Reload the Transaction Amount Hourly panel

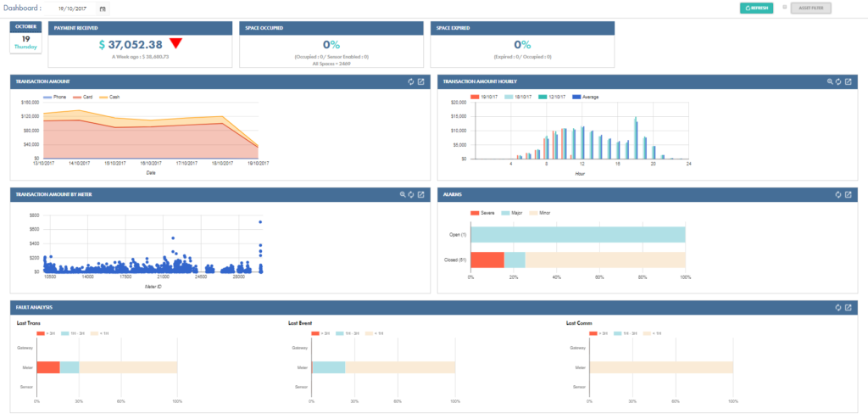(838, 81)
